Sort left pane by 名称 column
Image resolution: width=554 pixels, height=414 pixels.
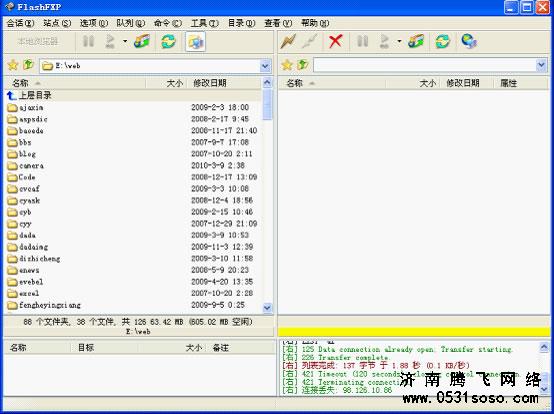tap(75, 83)
